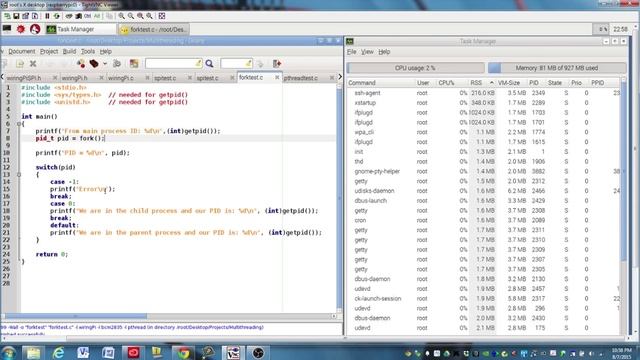The width and height of the screenshot is (640, 360).
Task: Click the refresh screen icon in TightVNC toolbar
Action: click(56, 16)
